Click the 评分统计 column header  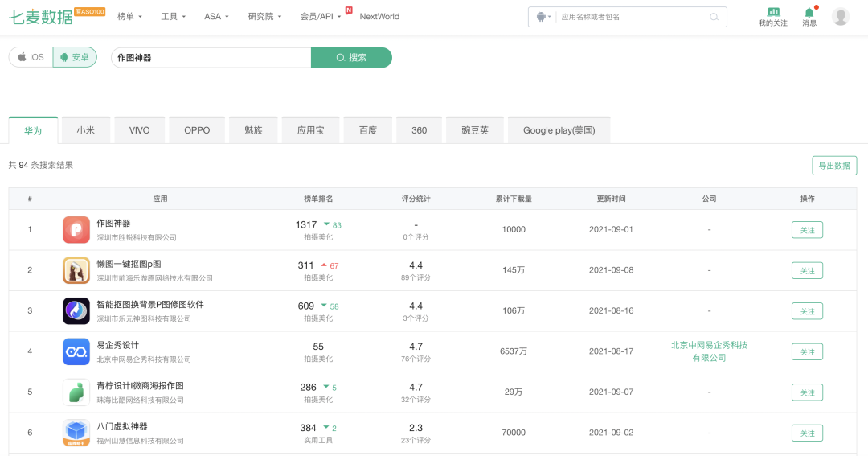click(416, 199)
